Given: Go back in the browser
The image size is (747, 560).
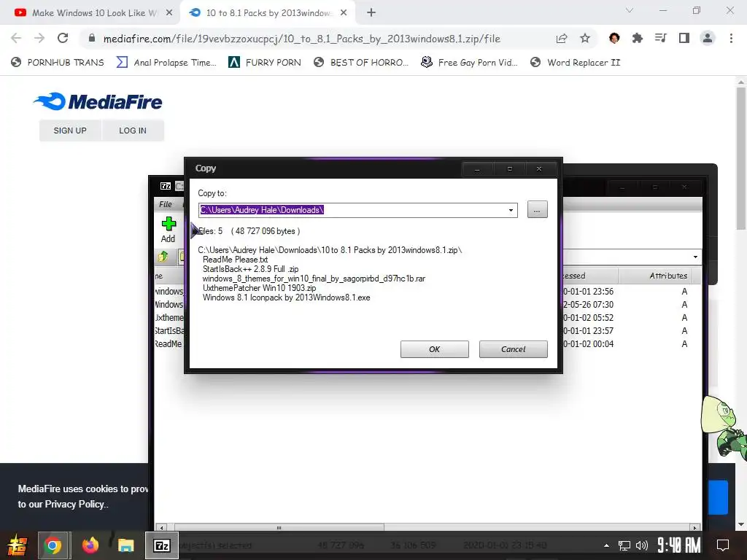Looking at the screenshot, I should [16, 38].
